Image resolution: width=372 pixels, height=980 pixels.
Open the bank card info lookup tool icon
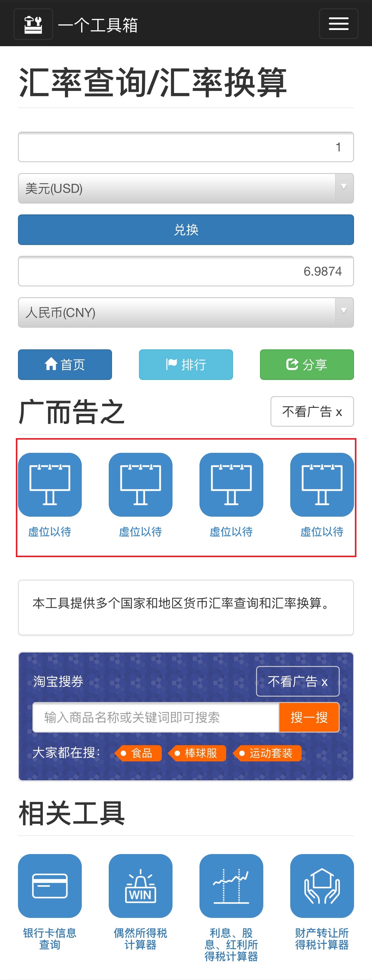[50, 886]
